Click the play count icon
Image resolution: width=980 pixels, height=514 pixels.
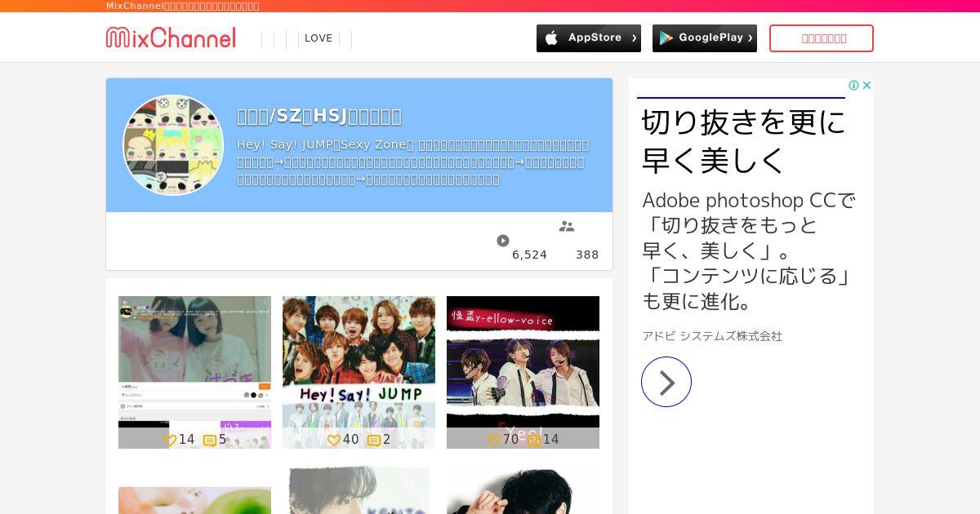click(x=503, y=241)
